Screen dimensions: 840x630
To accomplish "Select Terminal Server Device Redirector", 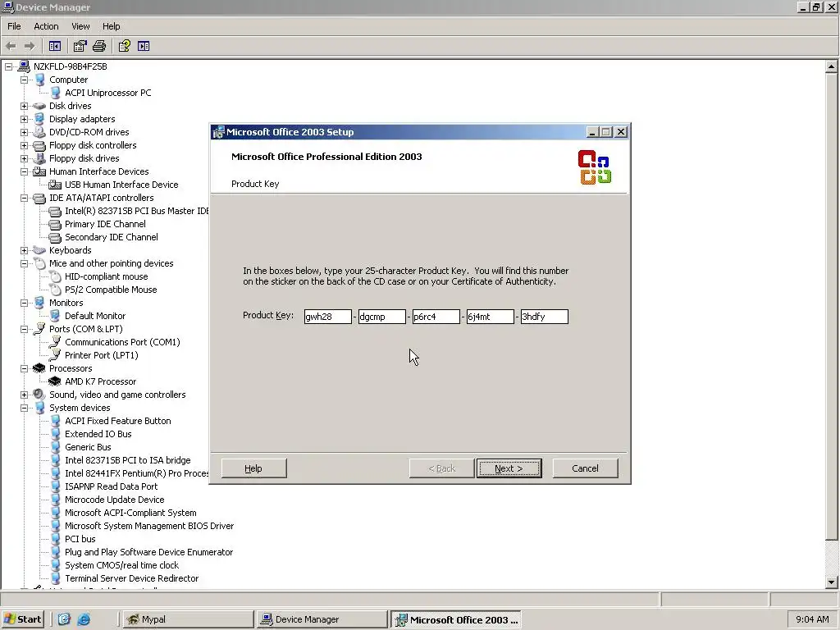I will click(x=132, y=578).
